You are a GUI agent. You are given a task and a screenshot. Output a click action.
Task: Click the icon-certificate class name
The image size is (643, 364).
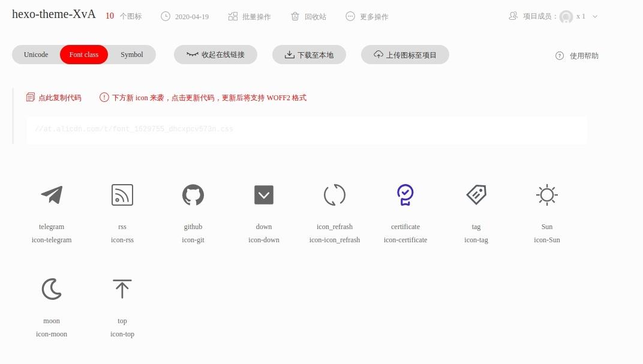[x=405, y=240]
